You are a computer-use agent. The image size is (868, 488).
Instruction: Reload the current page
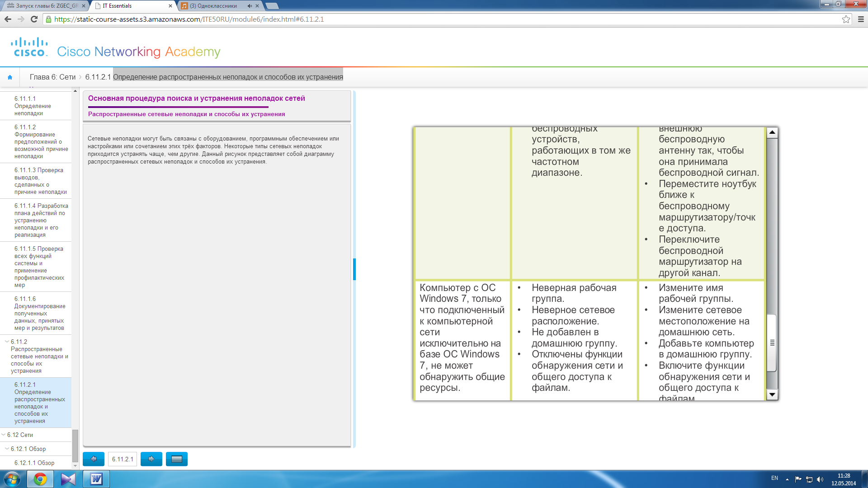pos(34,19)
